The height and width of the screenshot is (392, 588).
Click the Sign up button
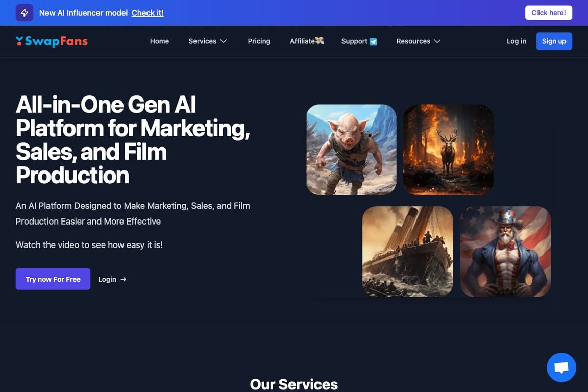(x=554, y=41)
